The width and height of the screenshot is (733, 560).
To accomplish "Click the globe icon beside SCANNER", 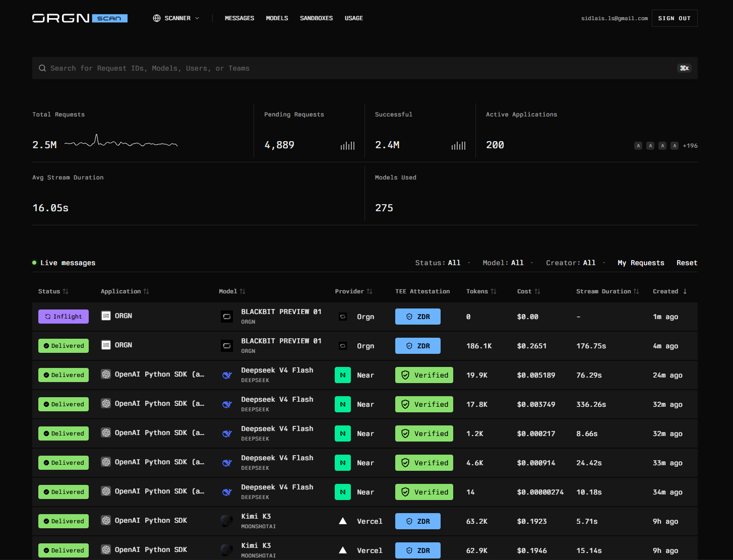I will (x=157, y=18).
